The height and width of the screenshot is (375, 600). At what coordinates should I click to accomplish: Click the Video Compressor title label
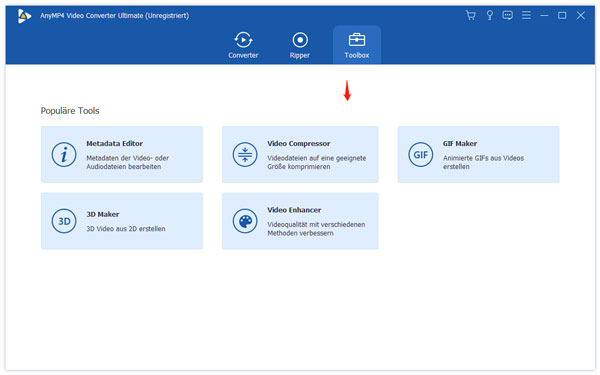(x=298, y=143)
